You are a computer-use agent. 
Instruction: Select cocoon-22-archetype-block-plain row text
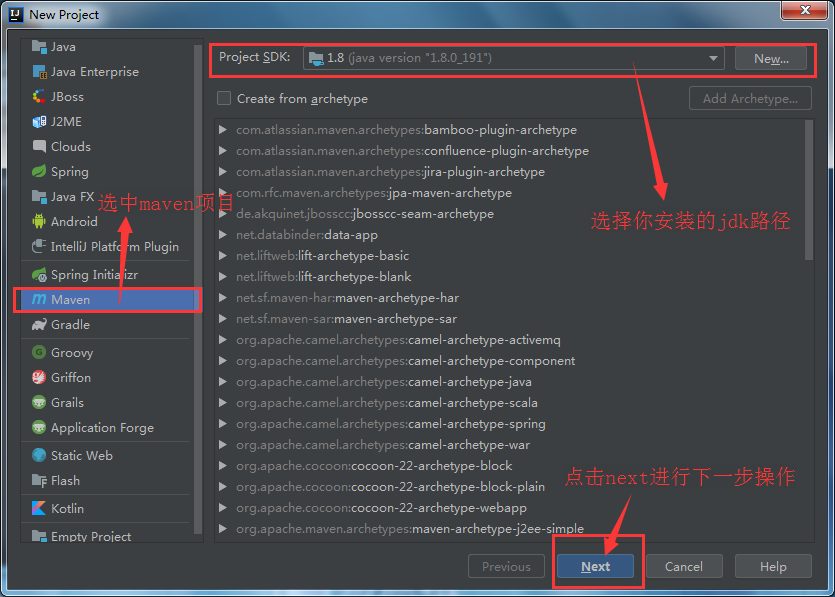pyautogui.click(x=390, y=487)
